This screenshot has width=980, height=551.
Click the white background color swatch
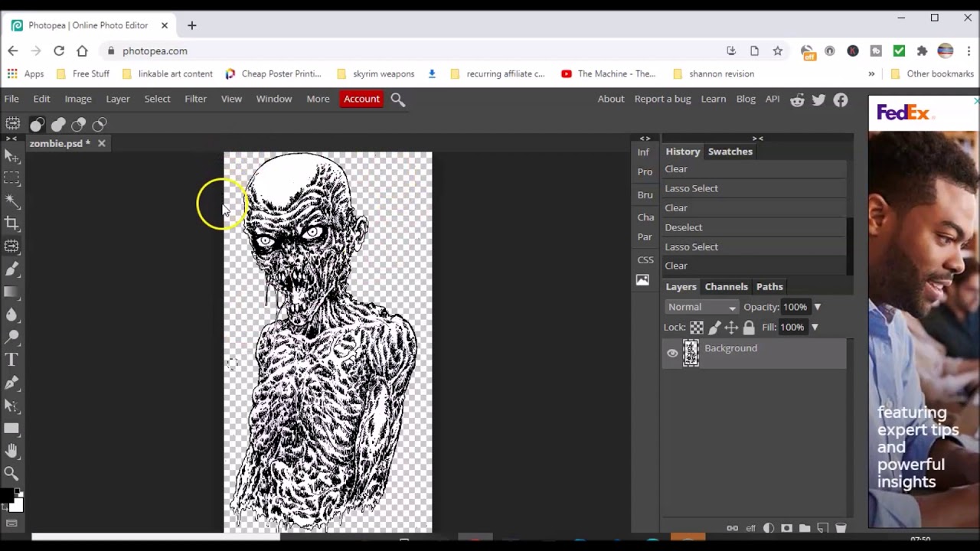(x=17, y=505)
